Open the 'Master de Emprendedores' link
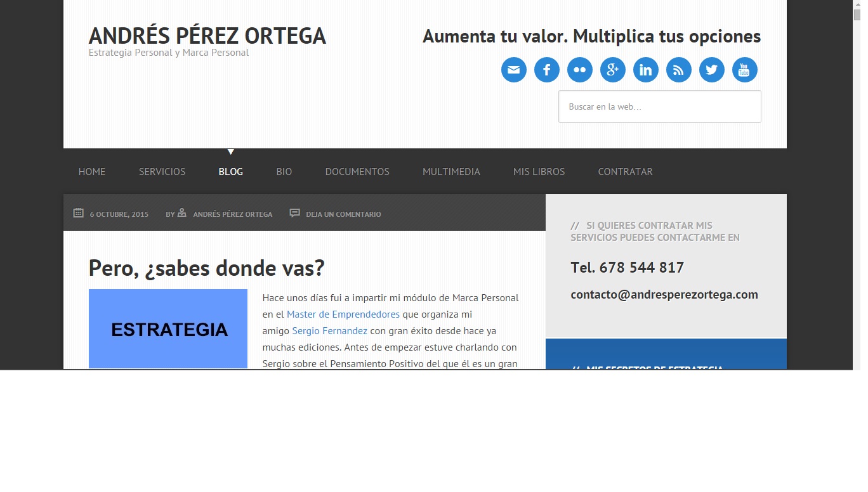Screen dimensions: 868x492 pos(343,314)
